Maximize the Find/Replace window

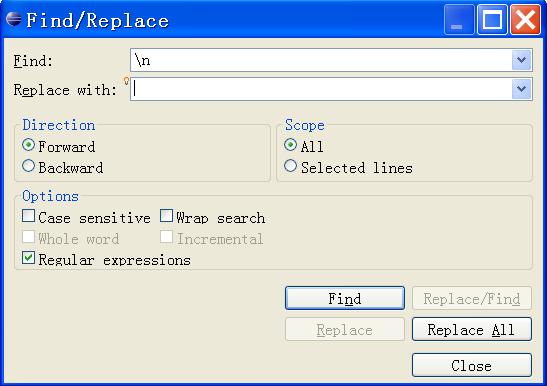click(x=492, y=19)
